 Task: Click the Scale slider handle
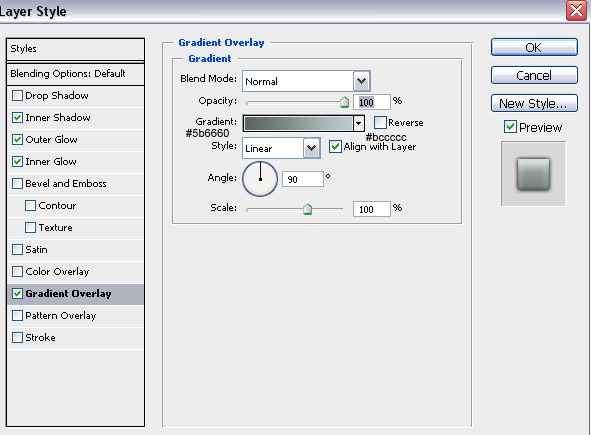pyautogui.click(x=308, y=209)
